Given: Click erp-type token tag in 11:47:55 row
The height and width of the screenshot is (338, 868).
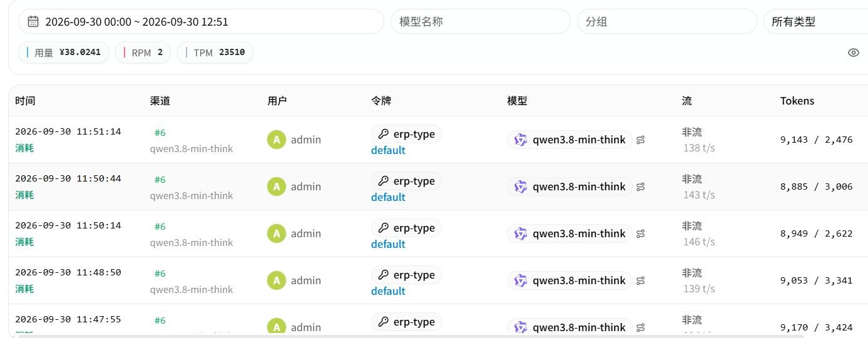Looking at the screenshot, I should pos(406,322).
